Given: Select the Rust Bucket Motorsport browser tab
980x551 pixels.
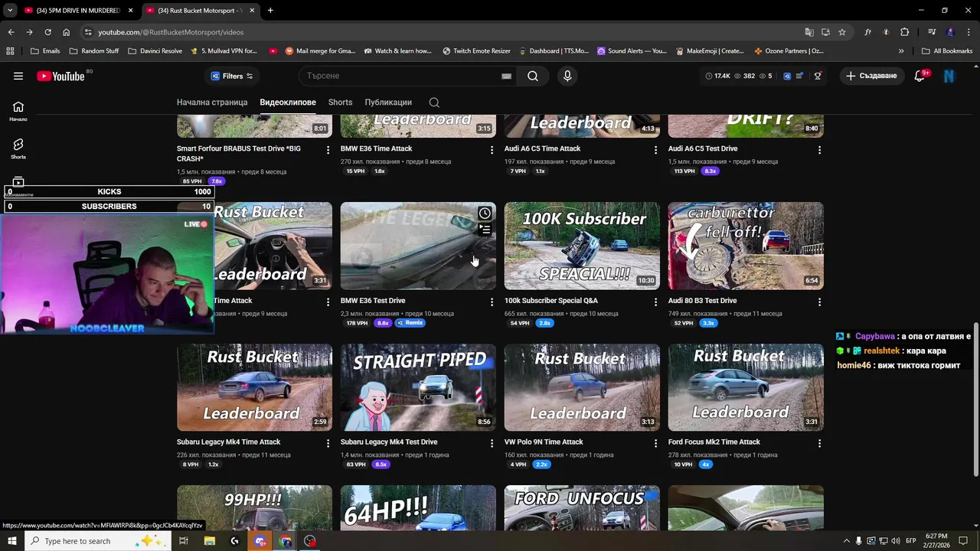Looking at the screenshot, I should click(200, 11).
